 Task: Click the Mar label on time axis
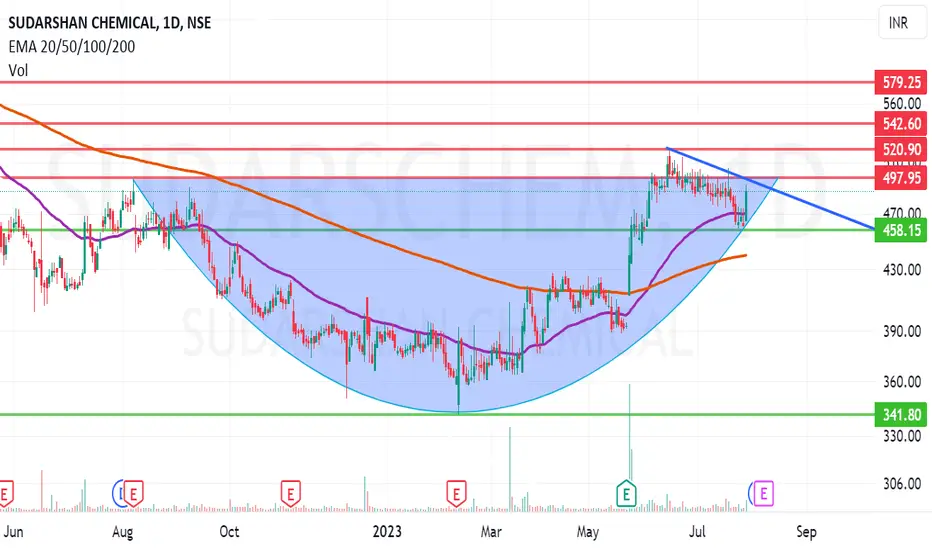[x=491, y=531]
